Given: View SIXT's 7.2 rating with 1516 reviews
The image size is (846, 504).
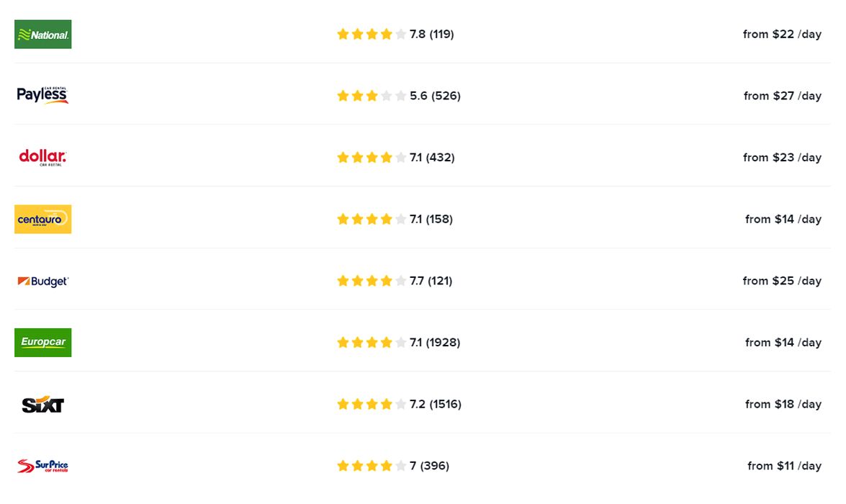Looking at the screenshot, I should coord(435,405).
